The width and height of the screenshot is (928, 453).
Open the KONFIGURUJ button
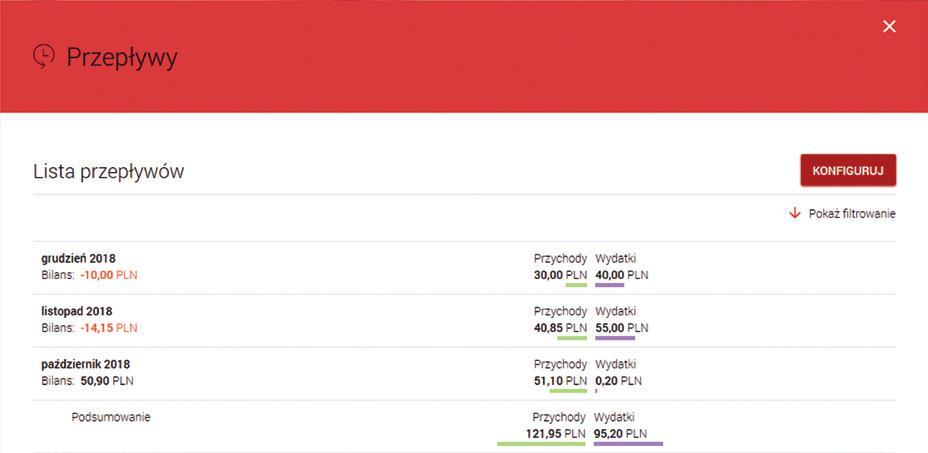[848, 171]
